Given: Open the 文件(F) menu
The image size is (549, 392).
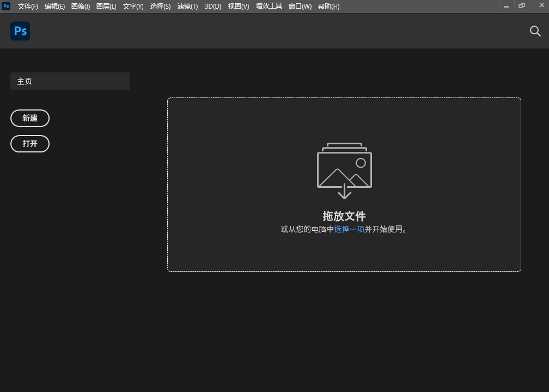Looking at the screenshot, I should [28, 6].
